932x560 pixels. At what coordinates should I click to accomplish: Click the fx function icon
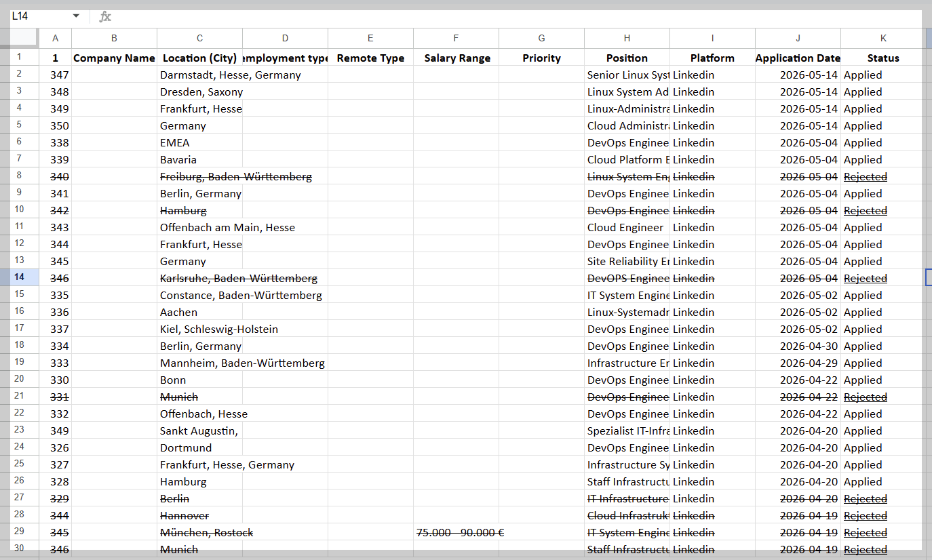pos(105,16)
